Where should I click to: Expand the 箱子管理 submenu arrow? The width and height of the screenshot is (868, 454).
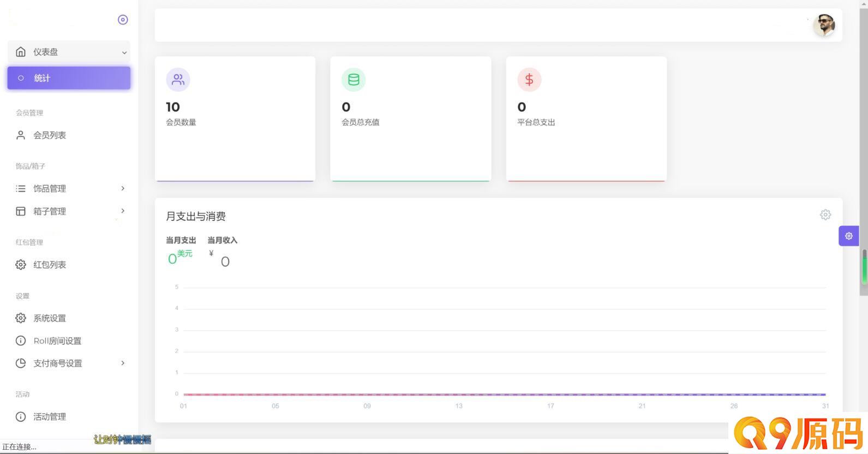pos(123,211)
